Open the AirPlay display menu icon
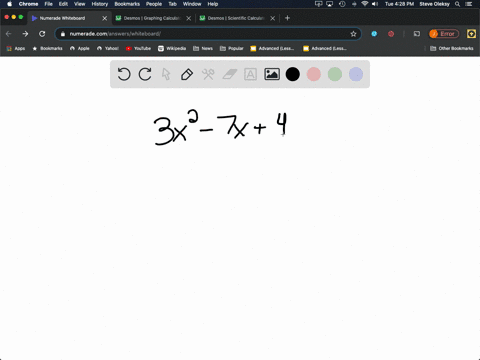 (330, 4)
